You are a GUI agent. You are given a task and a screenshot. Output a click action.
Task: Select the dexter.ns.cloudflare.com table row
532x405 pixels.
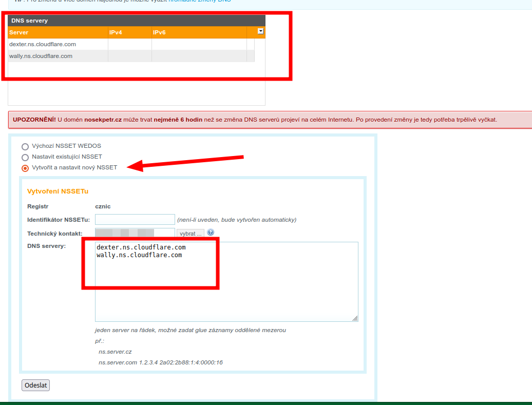(x=58, y=44)
